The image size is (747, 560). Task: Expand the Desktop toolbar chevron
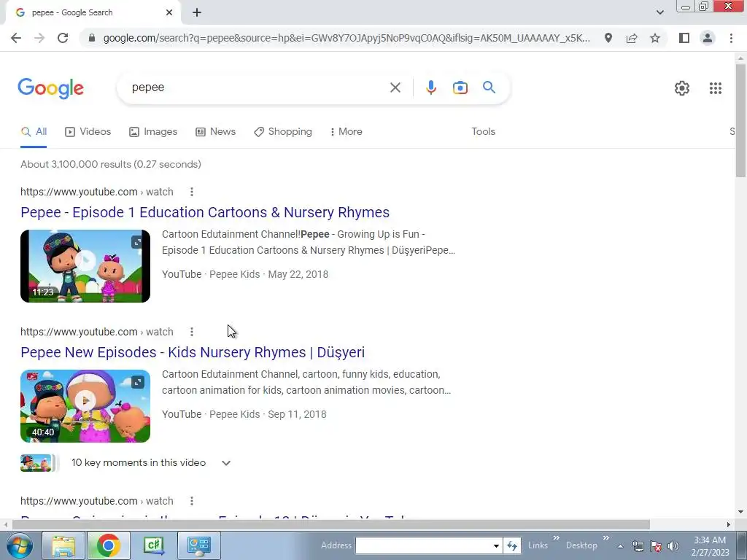[x=605, y=538]
